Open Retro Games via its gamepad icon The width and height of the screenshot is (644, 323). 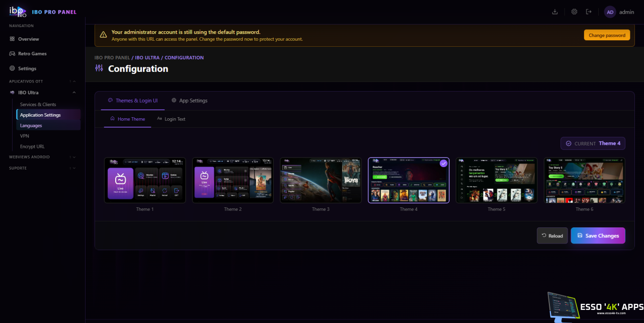click(x=13, y=53)
